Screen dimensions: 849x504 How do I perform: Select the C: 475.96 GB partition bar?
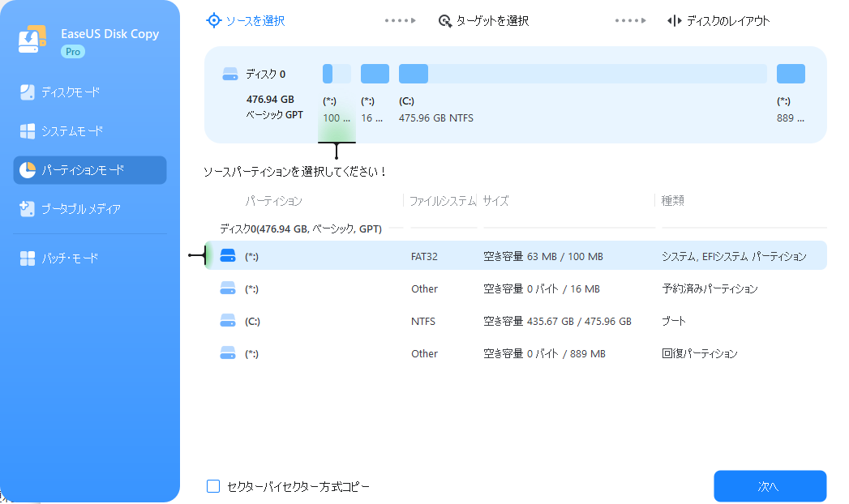pyautogui.click(x=582, y=74)
